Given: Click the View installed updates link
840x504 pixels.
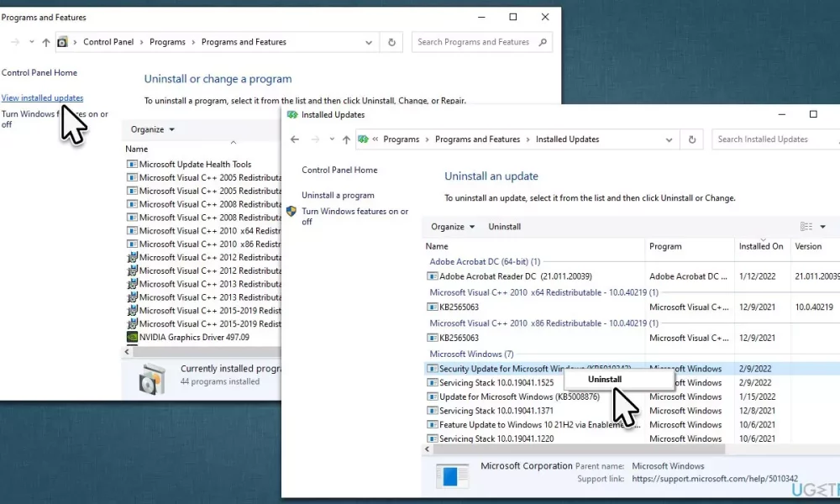Looking at the screenshot, I should [x=42, y=98].
